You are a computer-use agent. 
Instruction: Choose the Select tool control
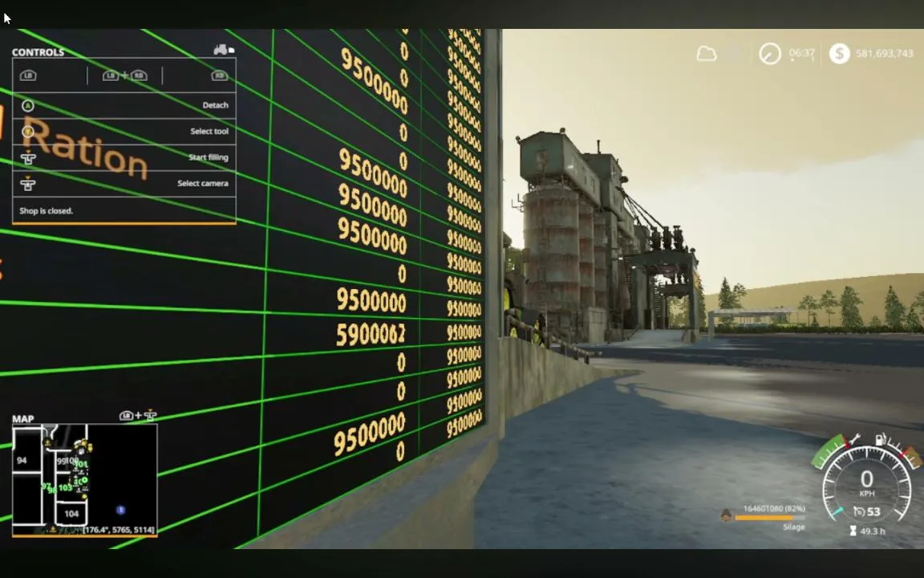click(124, 132)
